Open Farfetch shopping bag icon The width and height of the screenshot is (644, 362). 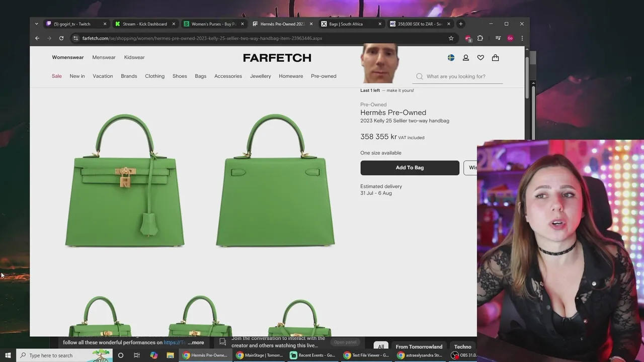(496, 58)
